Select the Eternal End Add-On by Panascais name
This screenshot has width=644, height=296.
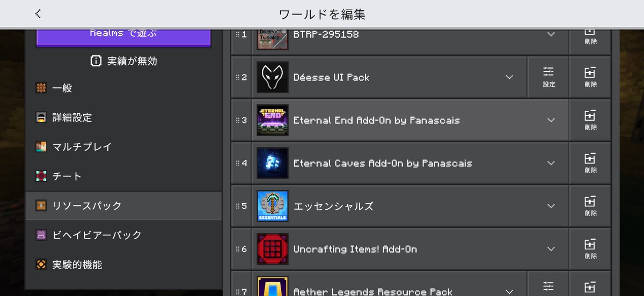[x=376, y=120]
